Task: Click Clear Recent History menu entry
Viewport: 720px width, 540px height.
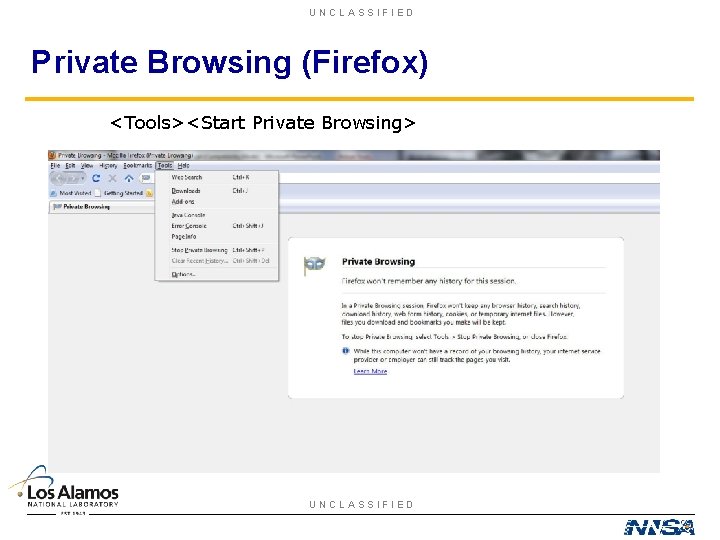Action: coord(217,261)
